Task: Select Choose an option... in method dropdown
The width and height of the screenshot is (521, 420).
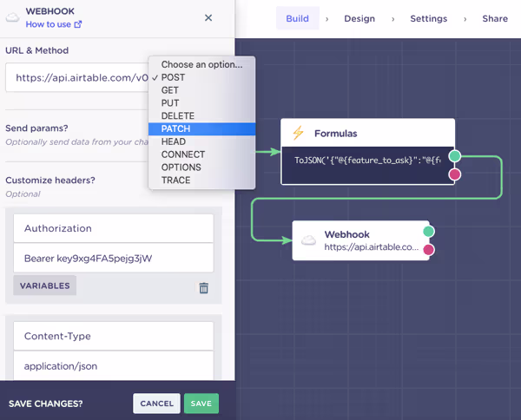Action: pyautogui.click(x=202, y=64)
